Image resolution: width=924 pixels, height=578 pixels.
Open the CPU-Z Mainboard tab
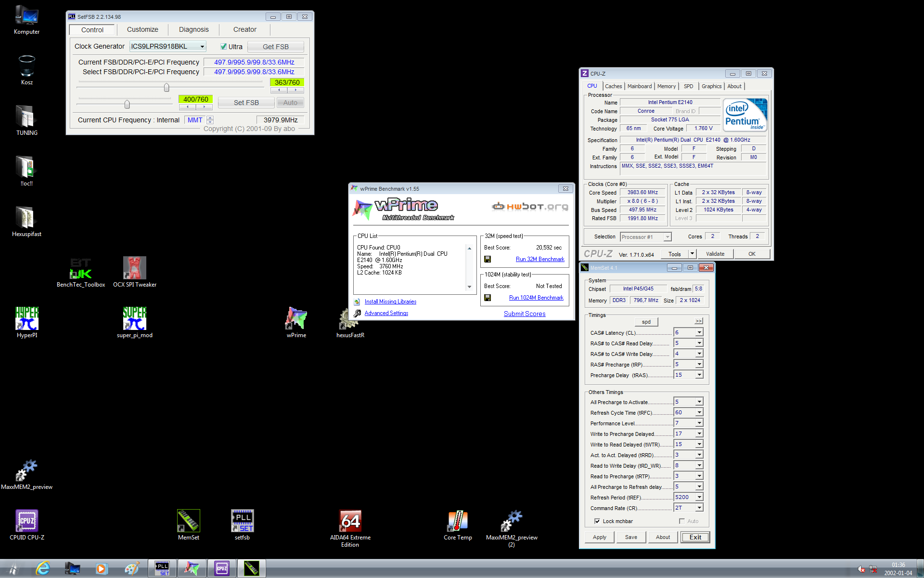[640, 86]
